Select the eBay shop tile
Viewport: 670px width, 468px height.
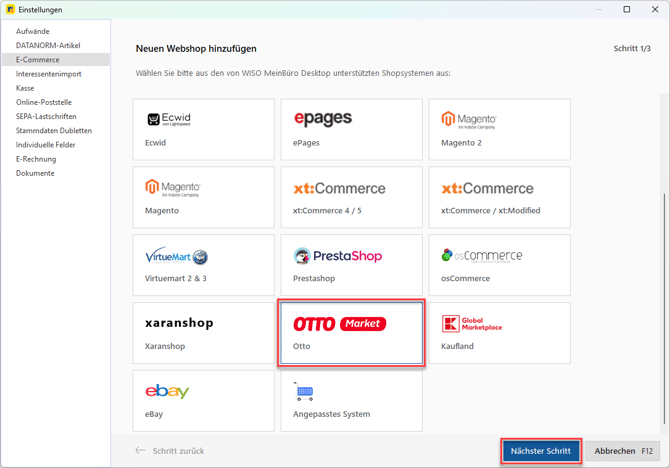point(203,401)
